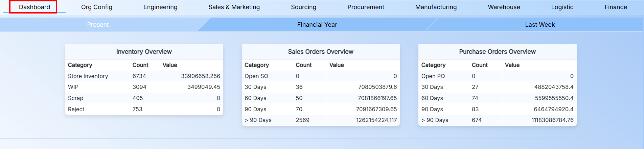Image resolution: width=644 pixels, height=149 pixels.
Task: Click value 5599555550.4
Action: 554,98
